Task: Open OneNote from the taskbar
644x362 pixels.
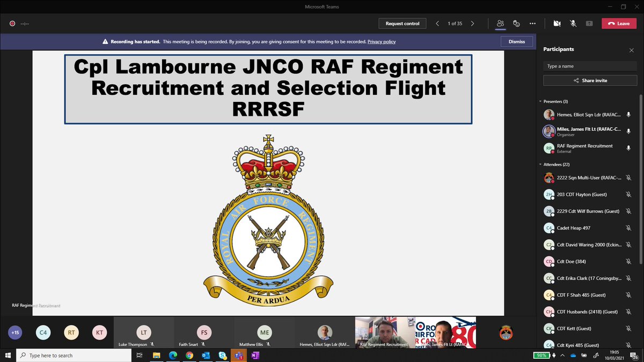Action: [x=255, y=355]
